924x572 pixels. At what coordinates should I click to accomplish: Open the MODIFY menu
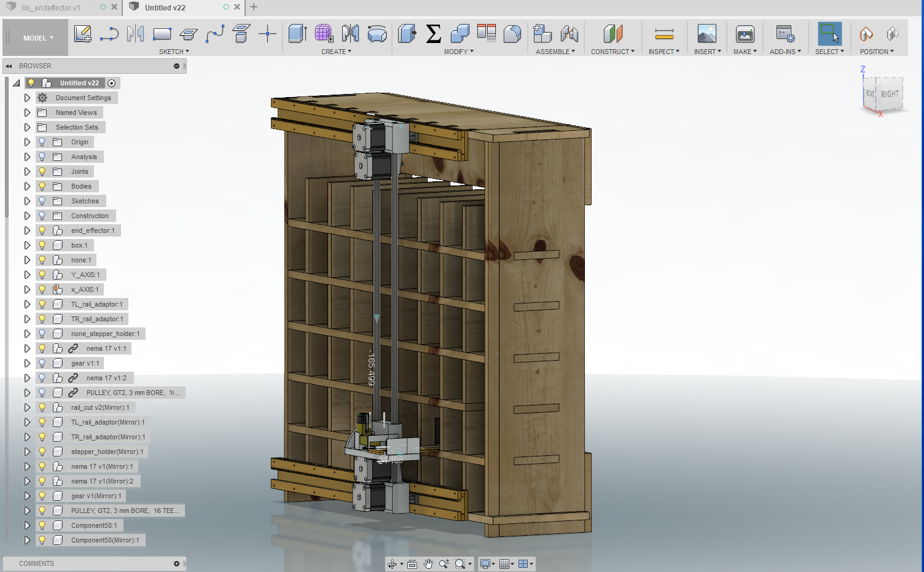(x=458, y=52)
